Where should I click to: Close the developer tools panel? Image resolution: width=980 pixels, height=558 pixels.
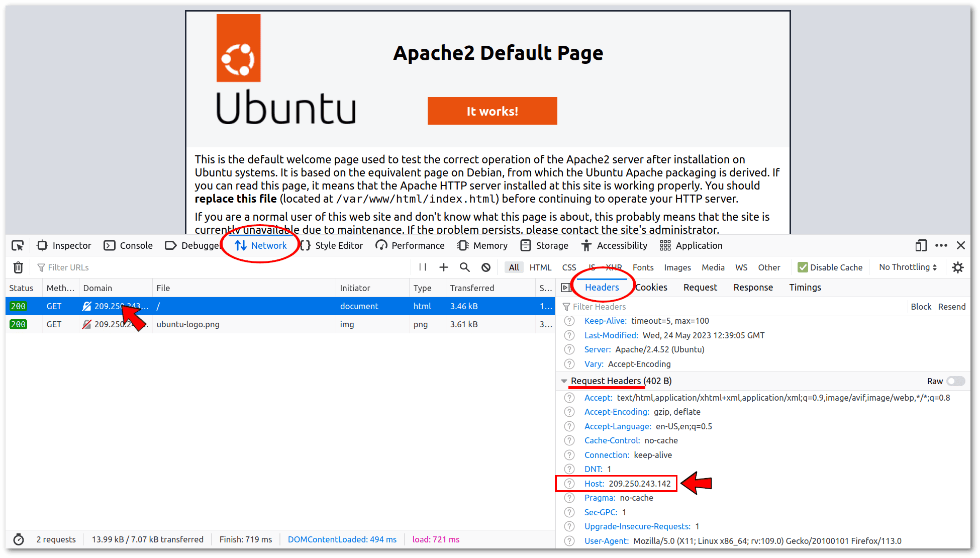point(961,245)
